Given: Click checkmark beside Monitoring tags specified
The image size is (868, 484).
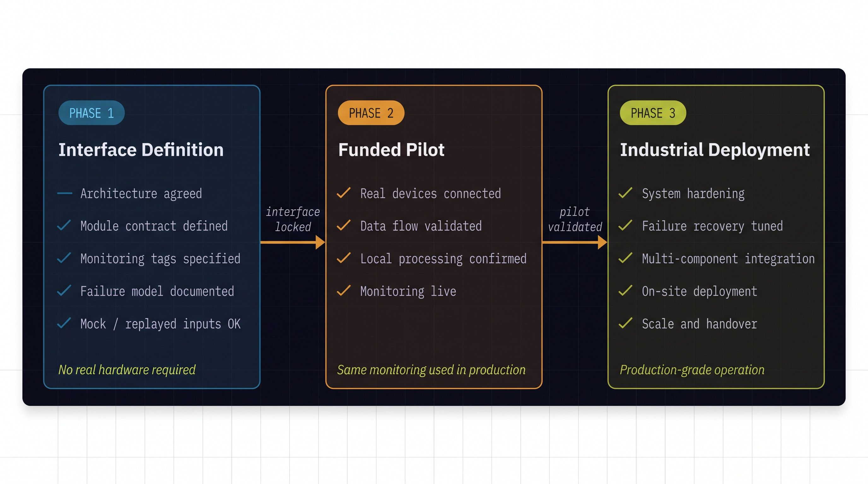Looking at the screenshot, I should click(x=64, y=258).
